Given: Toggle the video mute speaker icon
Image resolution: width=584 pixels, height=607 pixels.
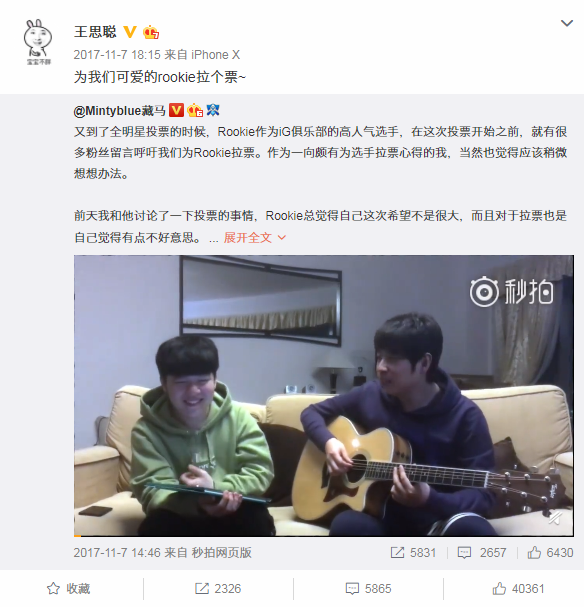Looking at the screenshot, I should [555, 518].
